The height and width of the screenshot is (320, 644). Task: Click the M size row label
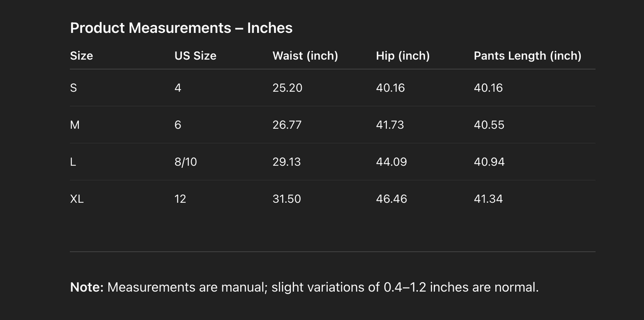coord(75,125)
